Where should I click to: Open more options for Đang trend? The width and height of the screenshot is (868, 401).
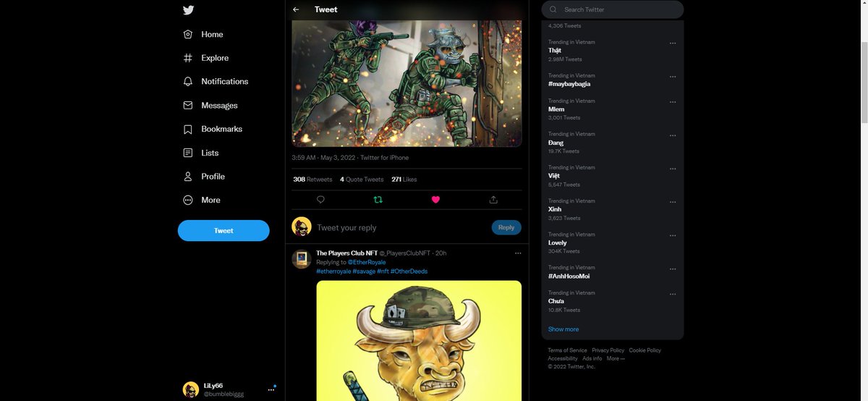click(673, 135)
